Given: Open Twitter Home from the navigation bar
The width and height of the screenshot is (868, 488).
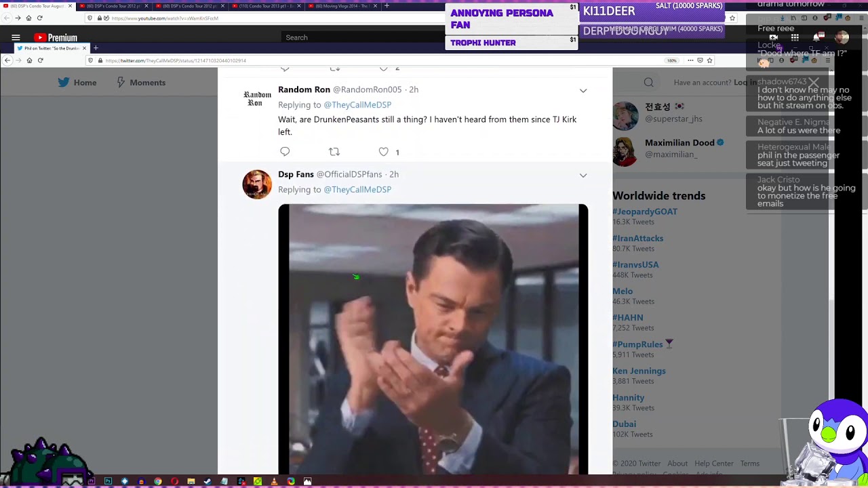Looking at the screenshot, I should (77, 83).
